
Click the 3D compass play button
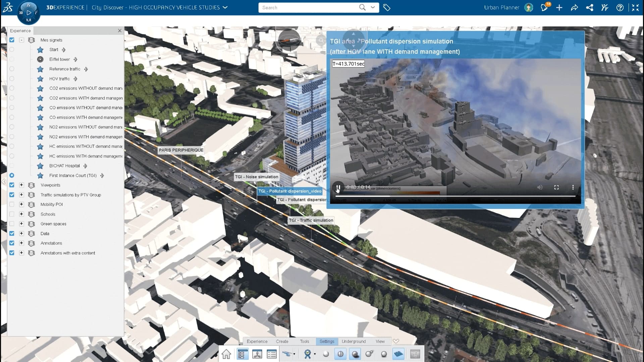(x=29, y=12)
